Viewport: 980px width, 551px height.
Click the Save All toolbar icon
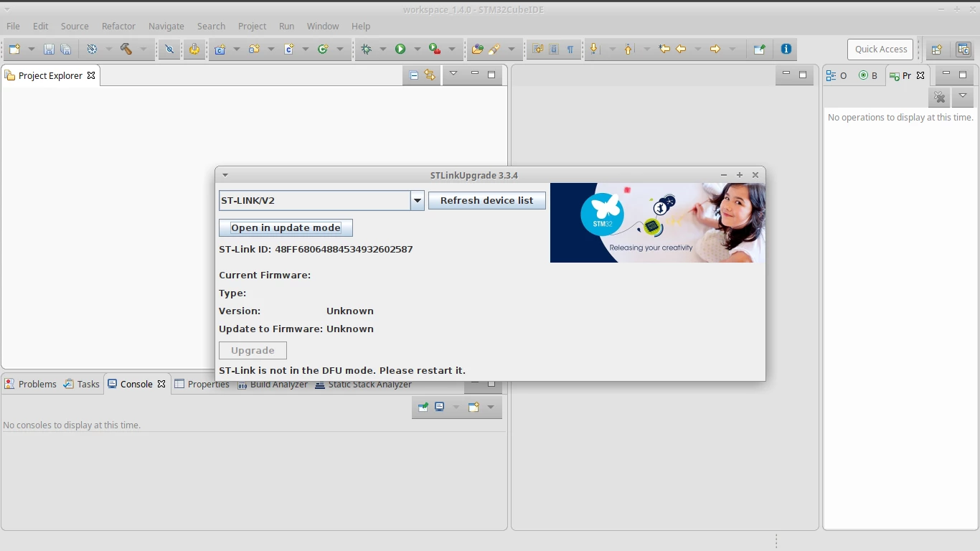[66, 49]
